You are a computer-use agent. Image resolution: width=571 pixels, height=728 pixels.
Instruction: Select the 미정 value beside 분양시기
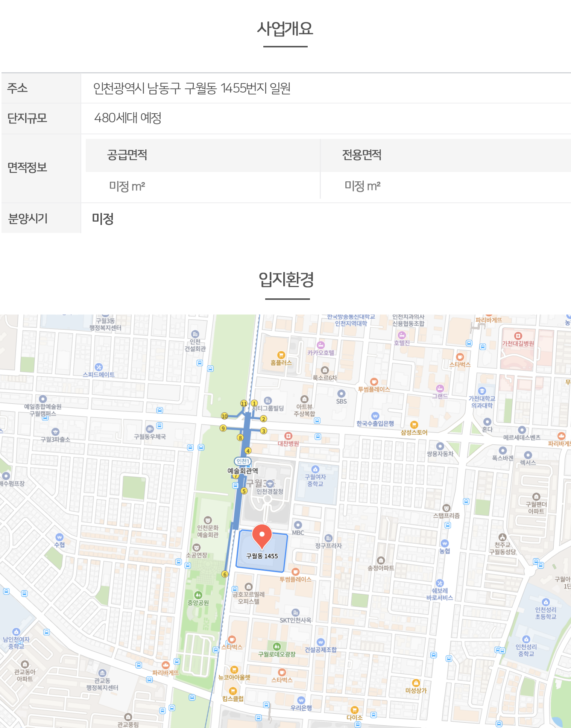click(x=103, y=219)
